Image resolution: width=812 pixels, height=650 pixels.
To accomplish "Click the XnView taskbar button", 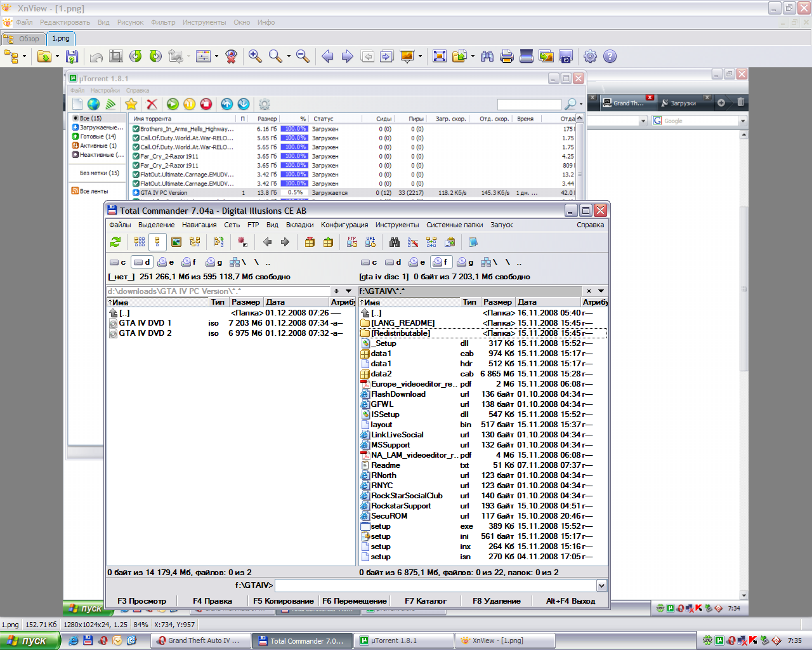I will tap(505, 640).
